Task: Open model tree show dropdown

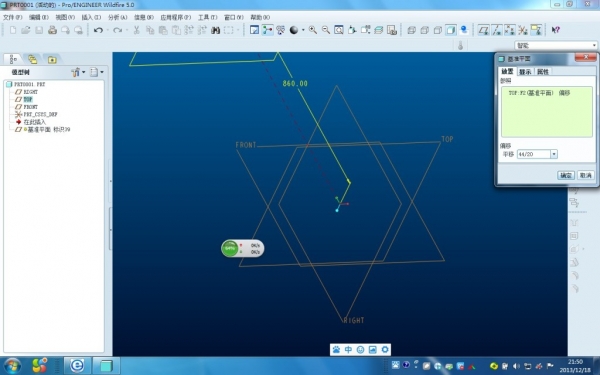Action: click(x=96, y=72)
